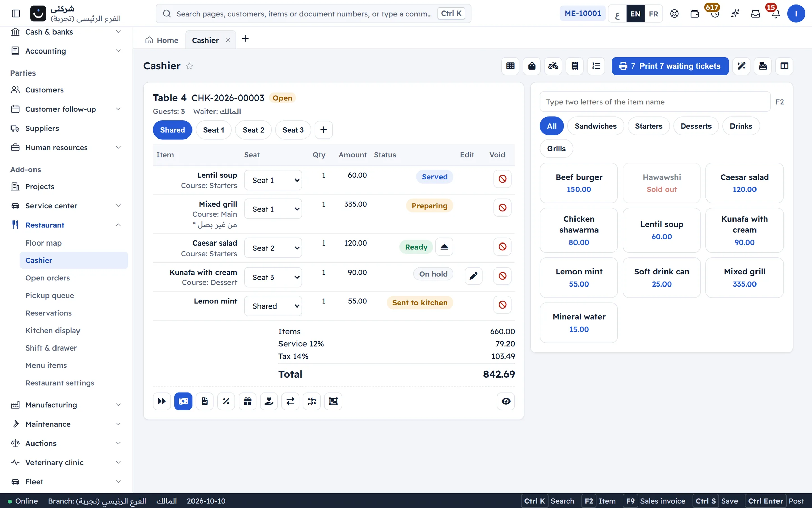Switch language to Arabic ع
Viewport: 812px width, 508px height.
coord(617,14)
